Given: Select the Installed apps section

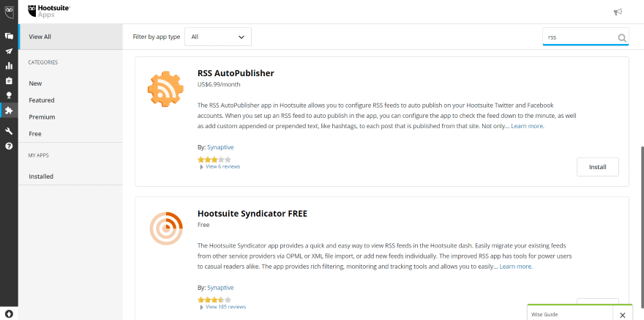Looking at the screenshot, I should pos(41,176).
